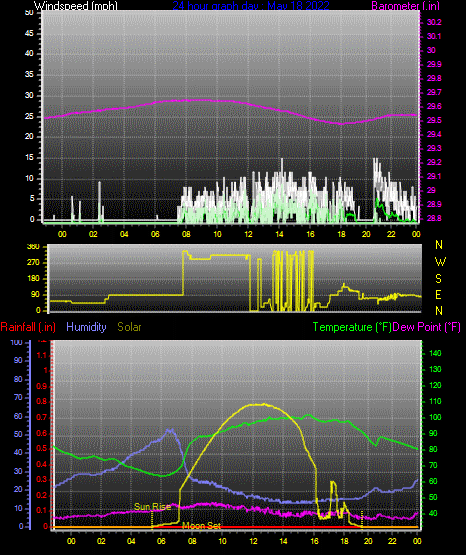Viewport: 466px width, 555px height.
Task: Click the 29.9 barometer scale value
Action: pos(434,64)
